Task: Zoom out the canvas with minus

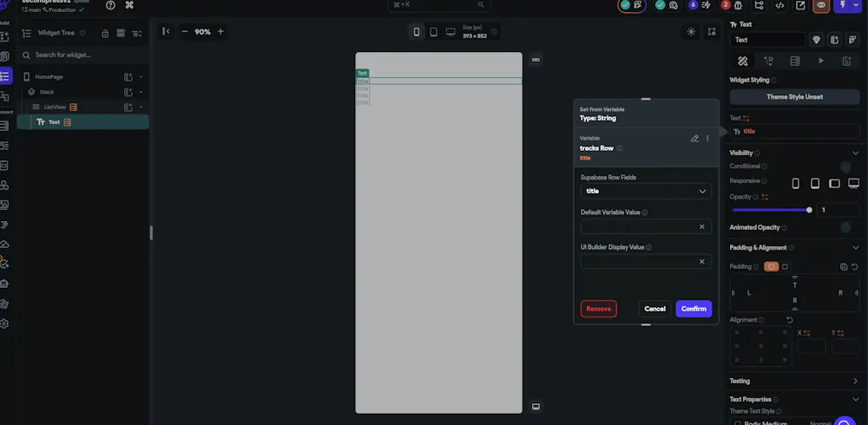Action: tap(185, 31)
